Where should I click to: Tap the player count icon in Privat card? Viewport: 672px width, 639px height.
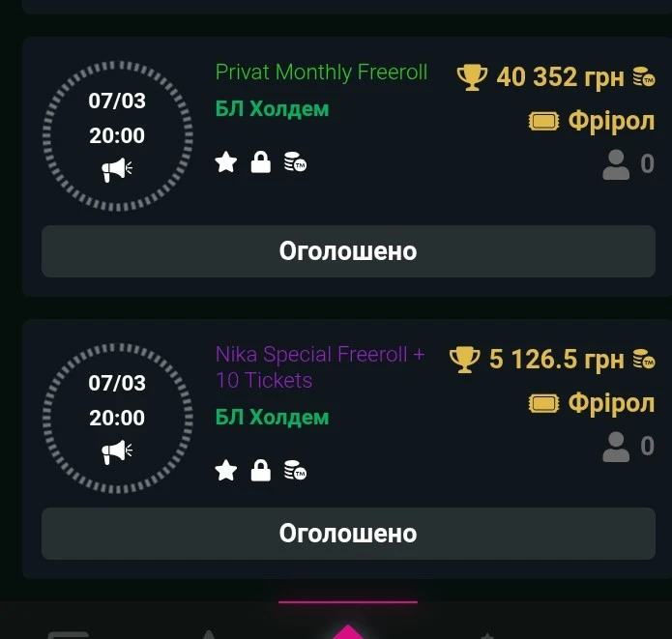pos(616,165)
